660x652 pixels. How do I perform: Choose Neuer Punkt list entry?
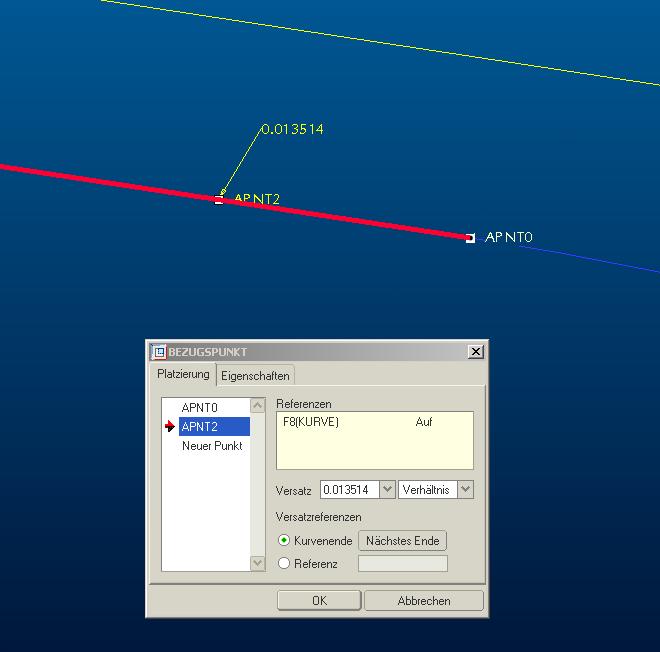coord(214,446)
